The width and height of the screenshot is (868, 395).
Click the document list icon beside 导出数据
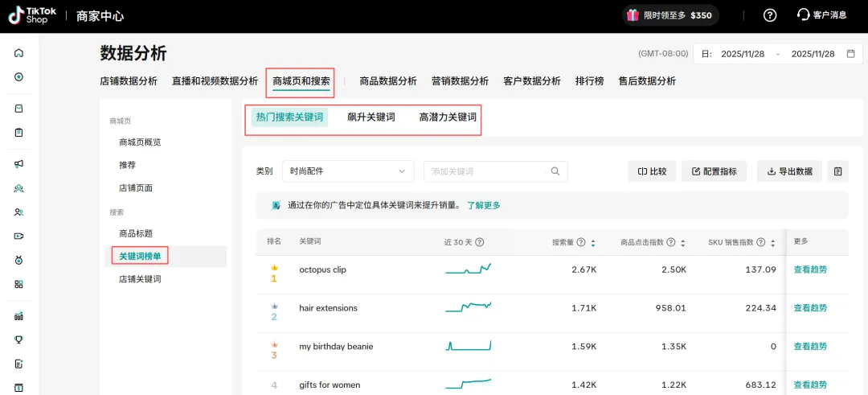click(x=837, y=171)
